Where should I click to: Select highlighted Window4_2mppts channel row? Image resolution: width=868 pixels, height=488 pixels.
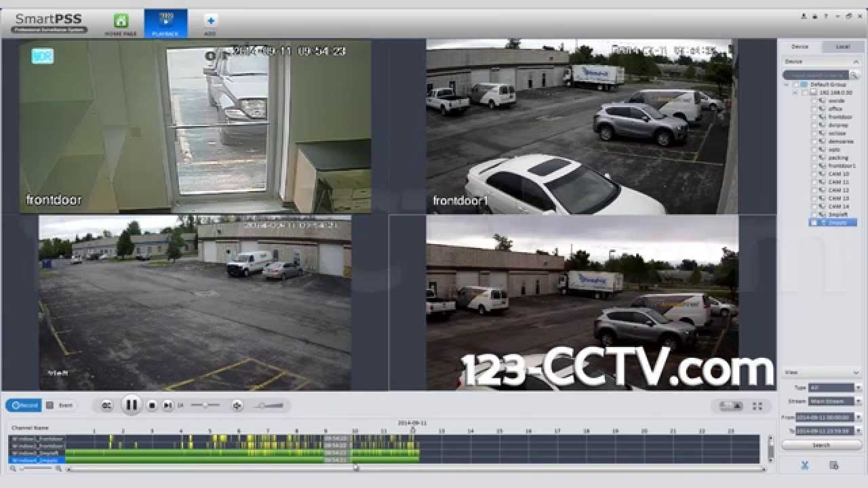tap(37, 460)
